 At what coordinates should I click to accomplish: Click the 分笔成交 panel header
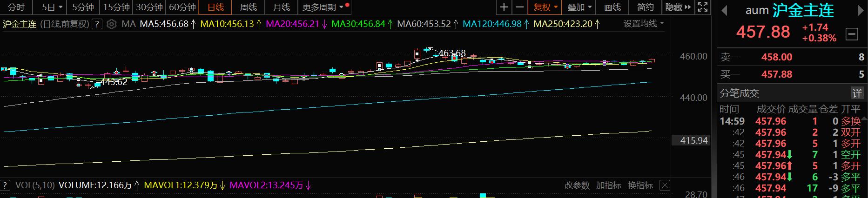tap(740, 93)
